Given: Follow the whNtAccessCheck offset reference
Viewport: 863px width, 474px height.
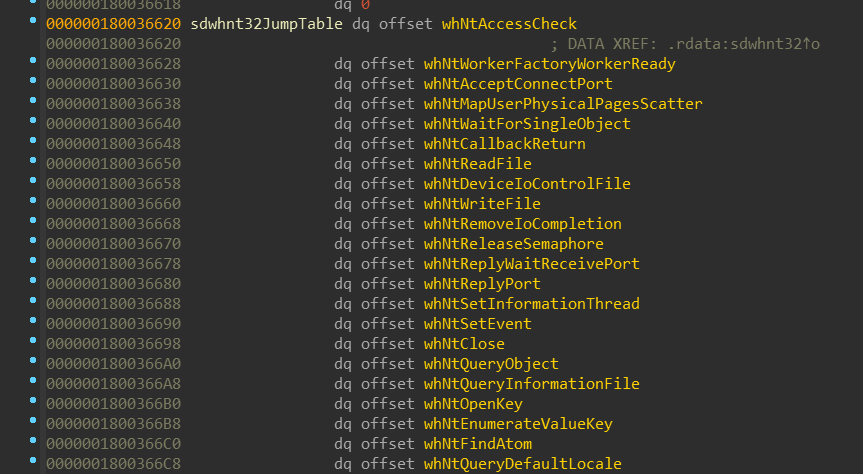Looking at the screenshot, I should coord(509,24).
